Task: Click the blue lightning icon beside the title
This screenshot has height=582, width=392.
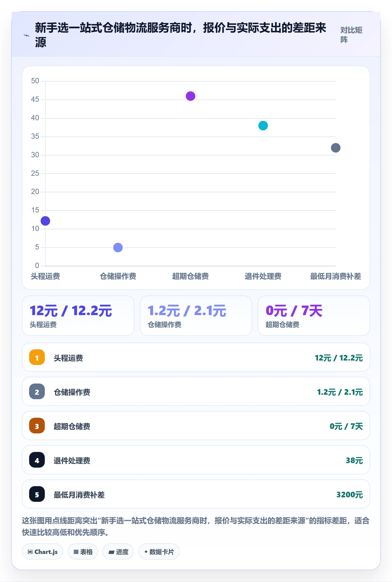Action: click(x=27, y=36)
